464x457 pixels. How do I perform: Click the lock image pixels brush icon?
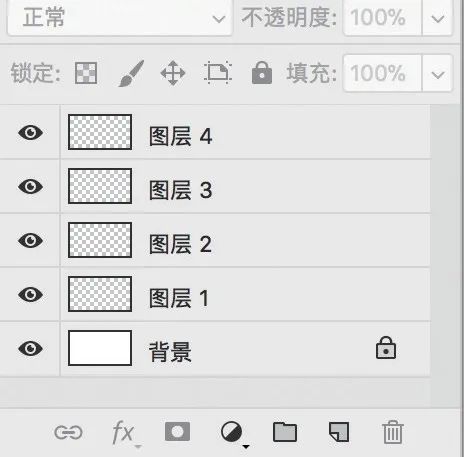tap(131, 73)
